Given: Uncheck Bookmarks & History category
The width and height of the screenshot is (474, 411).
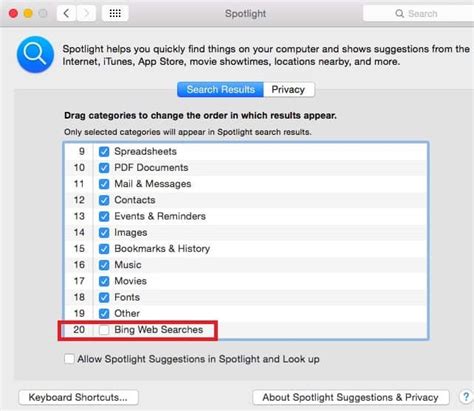Looking at the screenshot, I should coord(104,249).
